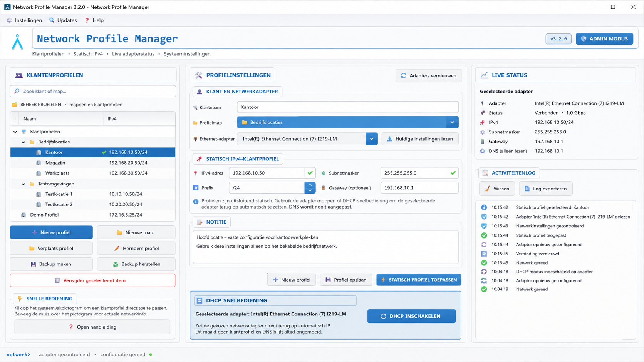Click the IPv4-adres input field
The width and height of the screenshot is (644, 362).
[x=272, y=173]
